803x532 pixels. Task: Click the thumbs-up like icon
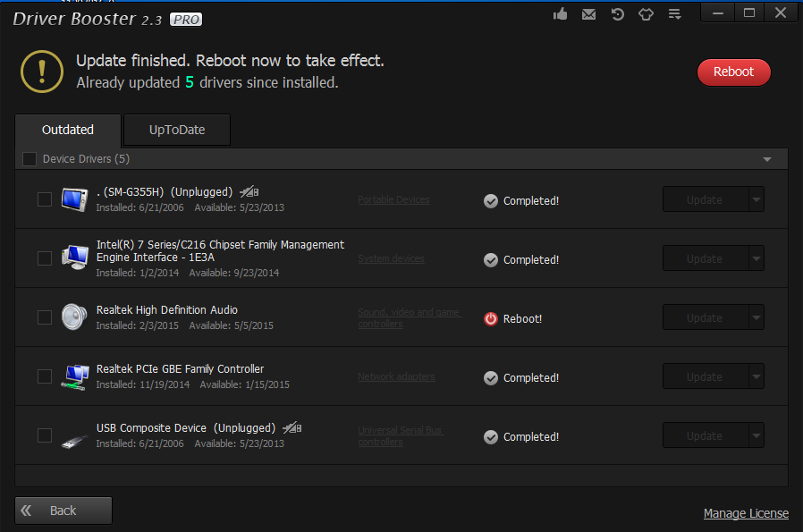[561, 13]
